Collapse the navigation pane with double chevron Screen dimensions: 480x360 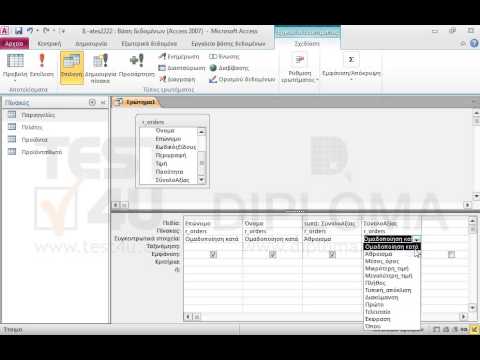[x=103, y=102]
